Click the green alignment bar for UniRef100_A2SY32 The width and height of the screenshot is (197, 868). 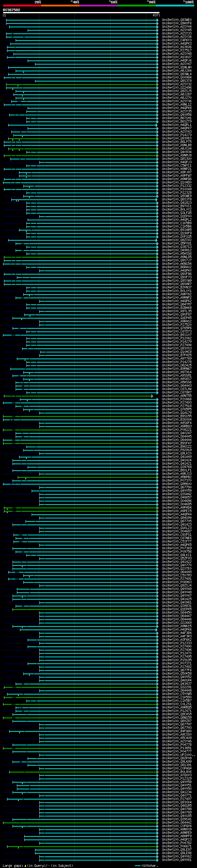pyautogui.click(x=82, y=84)
